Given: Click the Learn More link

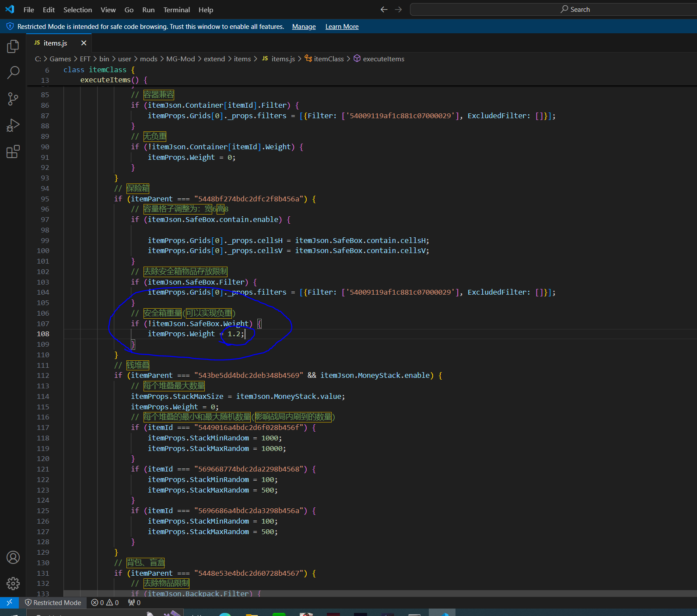Looking at the screenshot, I should (x=342, y=27).
